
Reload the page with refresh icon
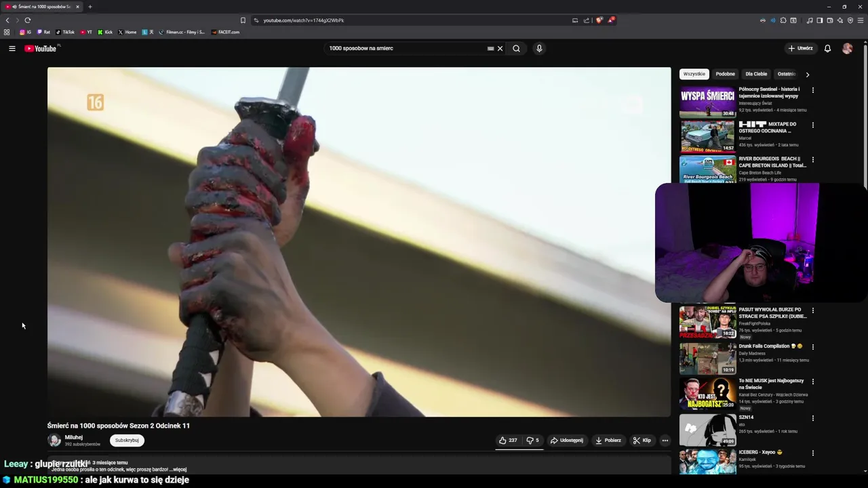[28, 20]
